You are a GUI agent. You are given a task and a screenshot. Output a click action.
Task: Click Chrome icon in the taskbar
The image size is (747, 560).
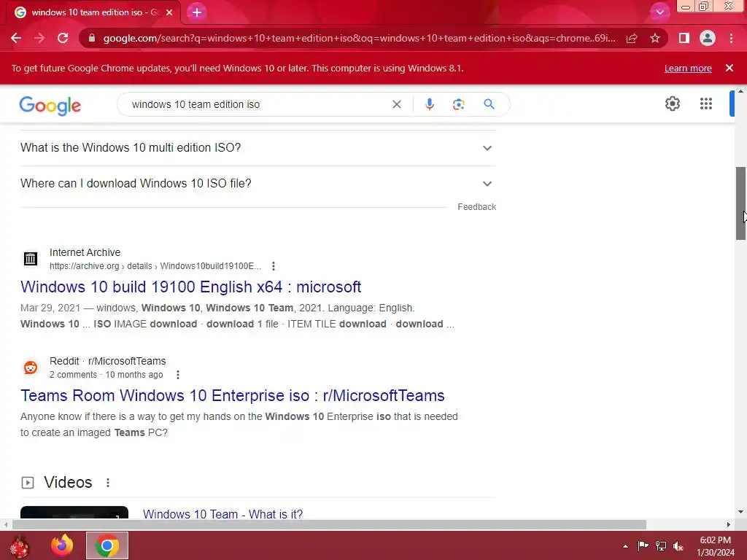(107, 545)
